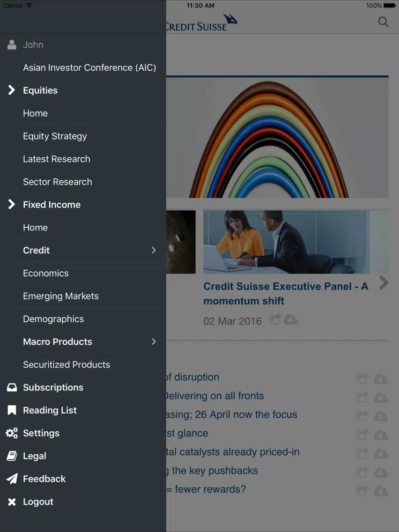Download the 'fewer rewards?' article

point(381,491)
